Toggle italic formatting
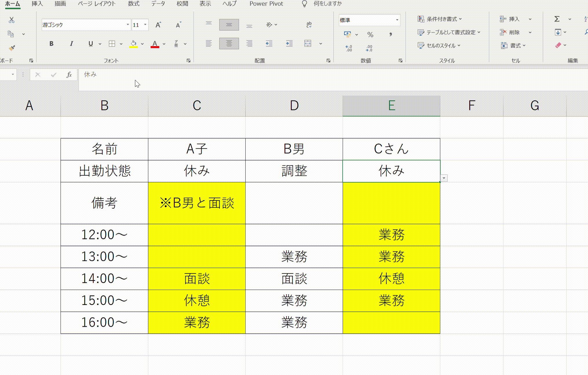The width and height of the screenshot is (588, 375). click(71, 44)
